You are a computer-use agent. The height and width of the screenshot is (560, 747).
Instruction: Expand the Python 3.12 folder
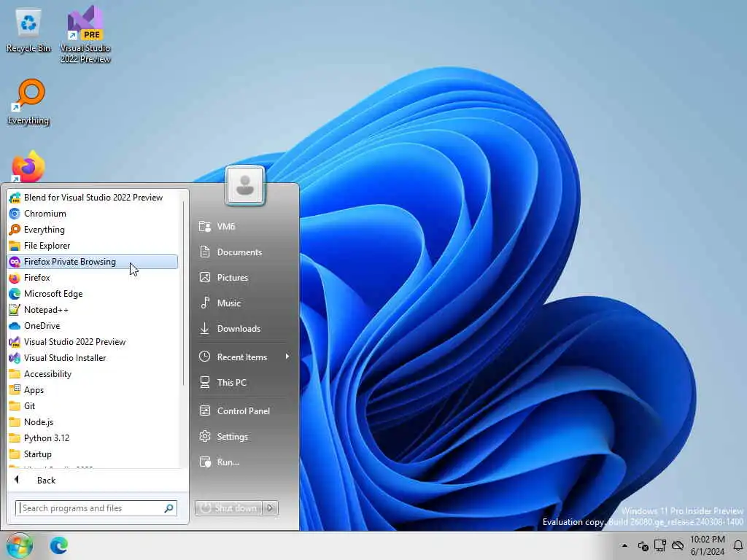(x=93, y=438)
